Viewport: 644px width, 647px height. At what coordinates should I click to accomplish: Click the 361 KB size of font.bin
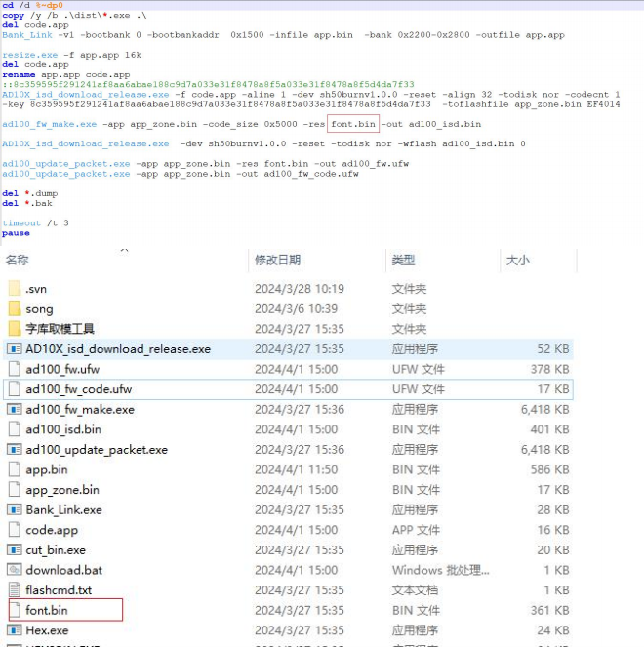coord(550,610)
